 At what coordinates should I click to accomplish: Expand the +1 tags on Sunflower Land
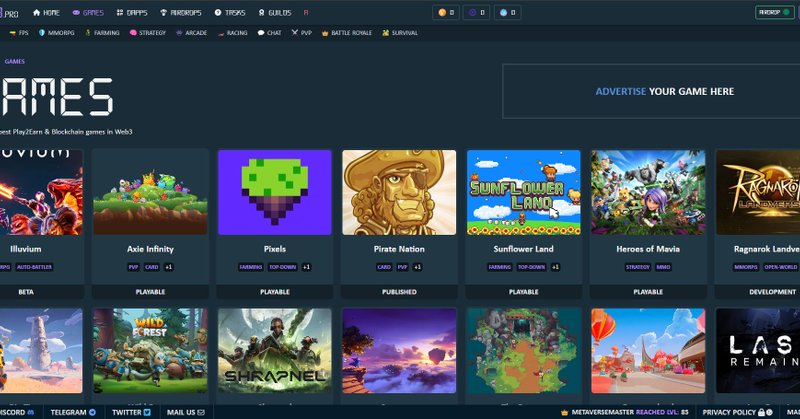pyautogui.click(x=555, y=267)
